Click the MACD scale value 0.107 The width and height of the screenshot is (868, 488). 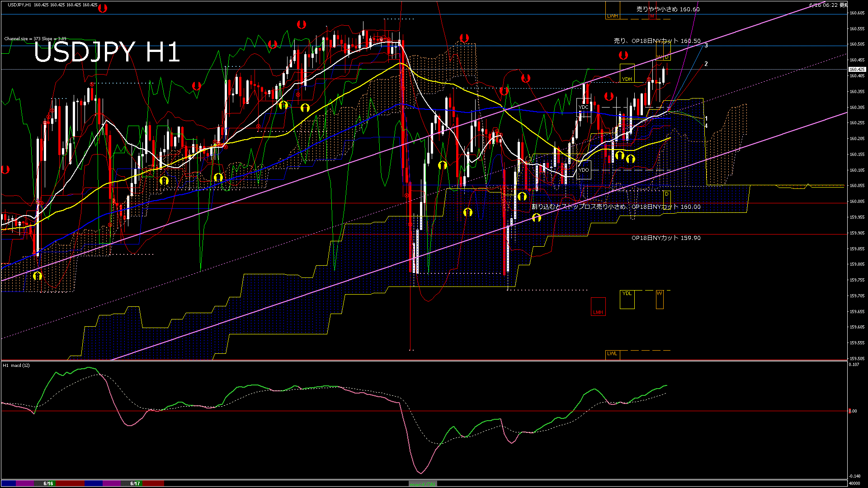click(854, 365)
